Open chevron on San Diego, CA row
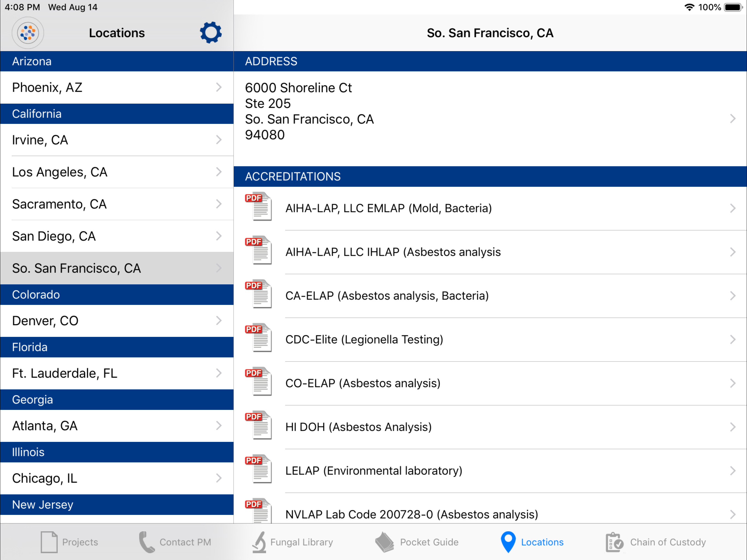The width and height of the screenshot is (747, 560). point(219,236)
